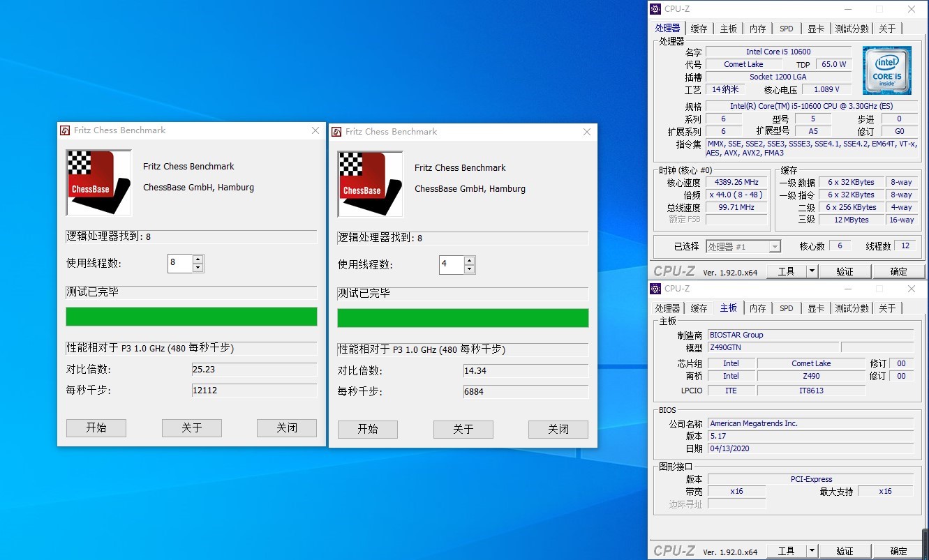Click BIOSTAR Group manufacturer field
This screenshot has height=560, width=929.
[810, 335]
